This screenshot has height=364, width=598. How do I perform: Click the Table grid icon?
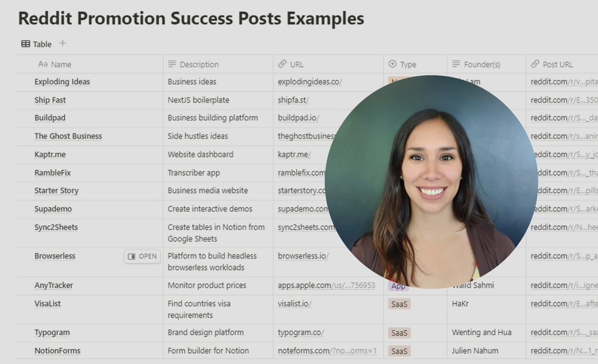click(26, 44)
